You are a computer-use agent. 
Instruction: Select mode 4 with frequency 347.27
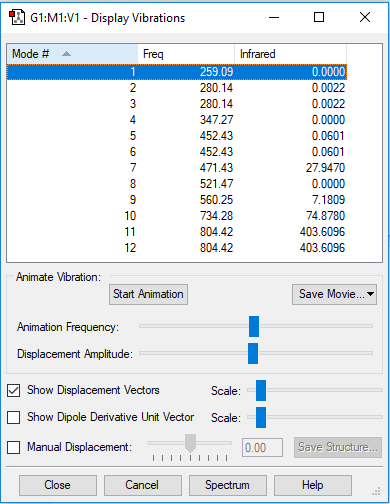(x=177, y=120)
